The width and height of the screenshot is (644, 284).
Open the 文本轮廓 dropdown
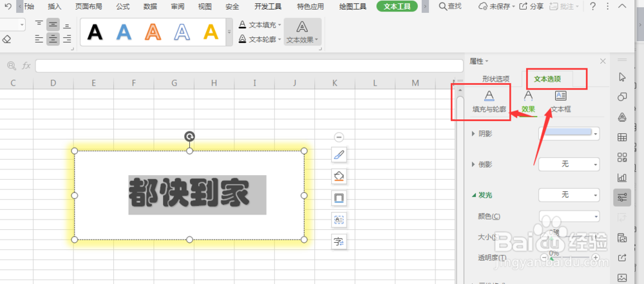[x=260, y=39]
